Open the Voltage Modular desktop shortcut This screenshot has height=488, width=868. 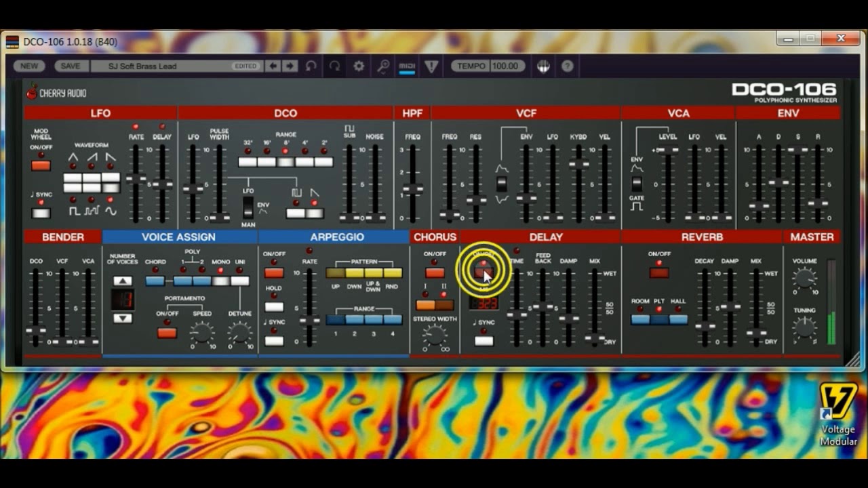coord(838,415)
